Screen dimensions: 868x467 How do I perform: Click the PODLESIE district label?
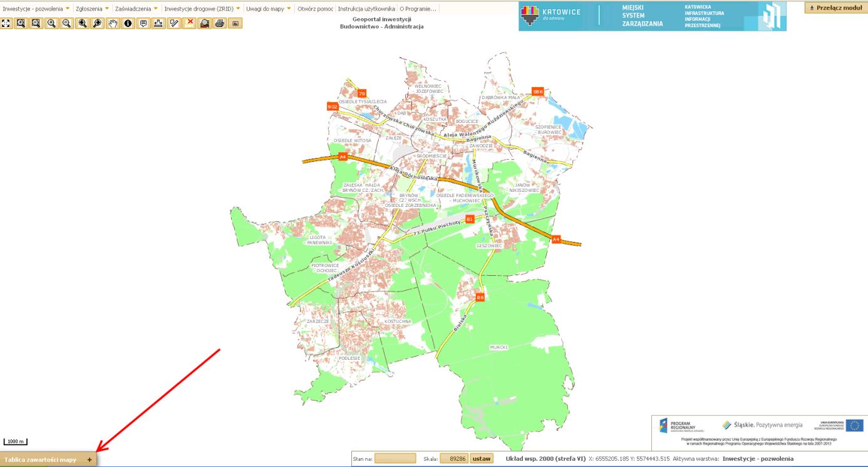[350, 358]
